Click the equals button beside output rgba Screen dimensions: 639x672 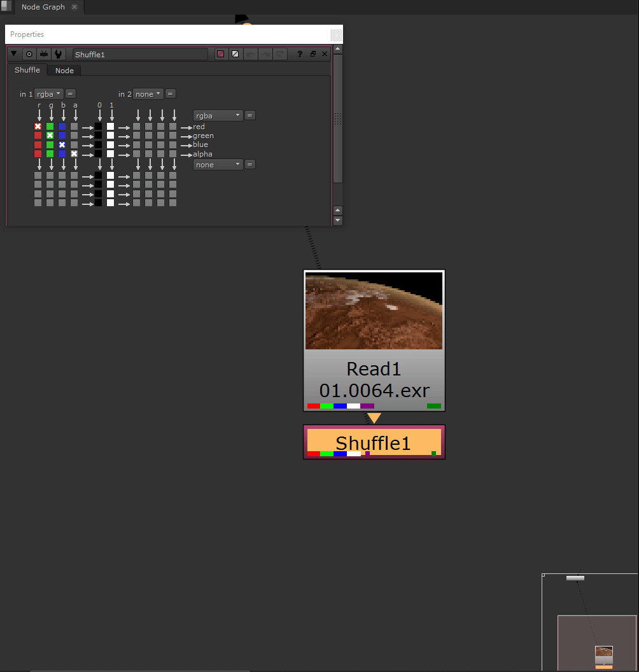point(250,115)
